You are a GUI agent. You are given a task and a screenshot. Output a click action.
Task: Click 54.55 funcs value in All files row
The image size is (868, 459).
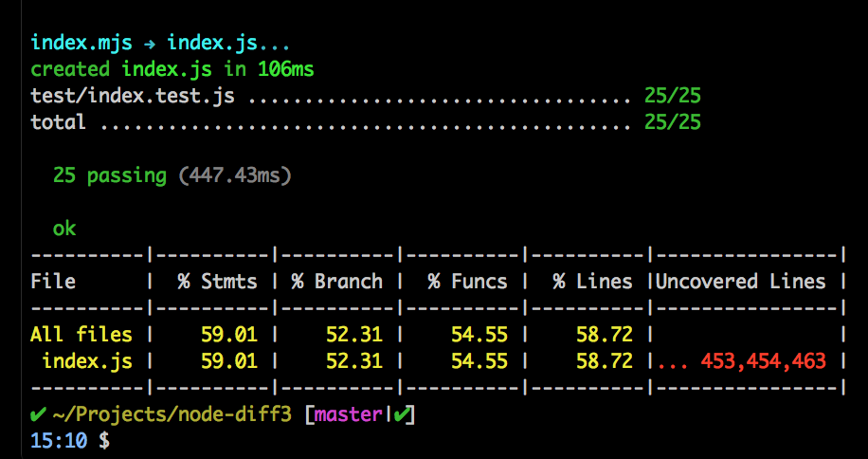[479, 335]
